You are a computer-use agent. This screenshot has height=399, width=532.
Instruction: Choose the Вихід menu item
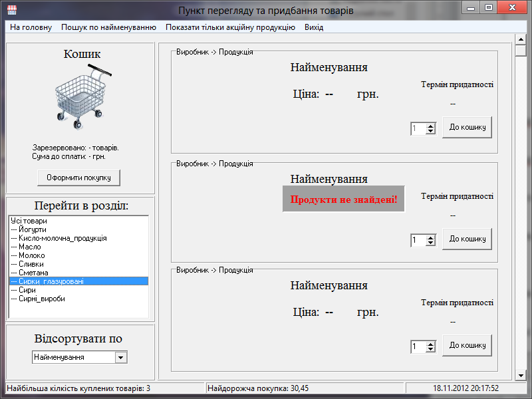click(314, 27)
